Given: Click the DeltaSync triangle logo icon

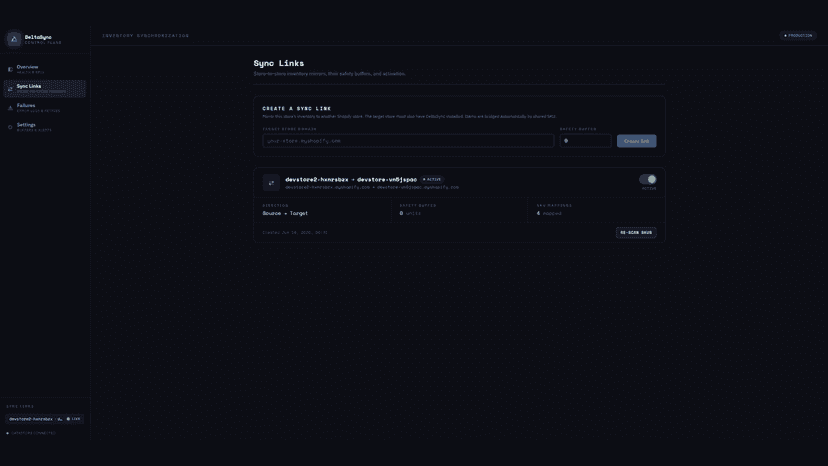Looking at the screenshot, I should tap(14, 39).
